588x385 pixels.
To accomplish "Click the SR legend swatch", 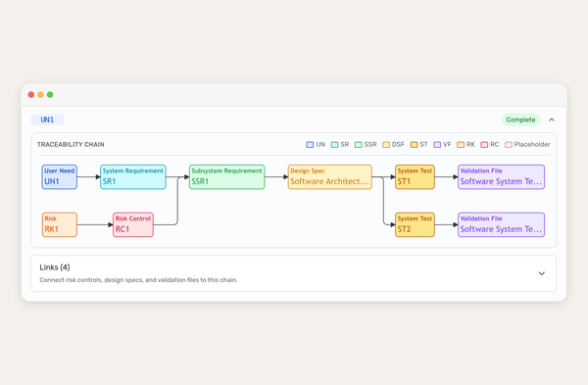I will [334, 145].
